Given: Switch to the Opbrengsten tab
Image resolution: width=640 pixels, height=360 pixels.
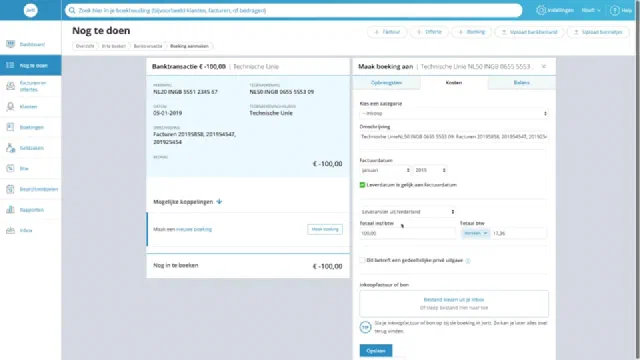Looking at the screenshot, I should tap(386, 82).
